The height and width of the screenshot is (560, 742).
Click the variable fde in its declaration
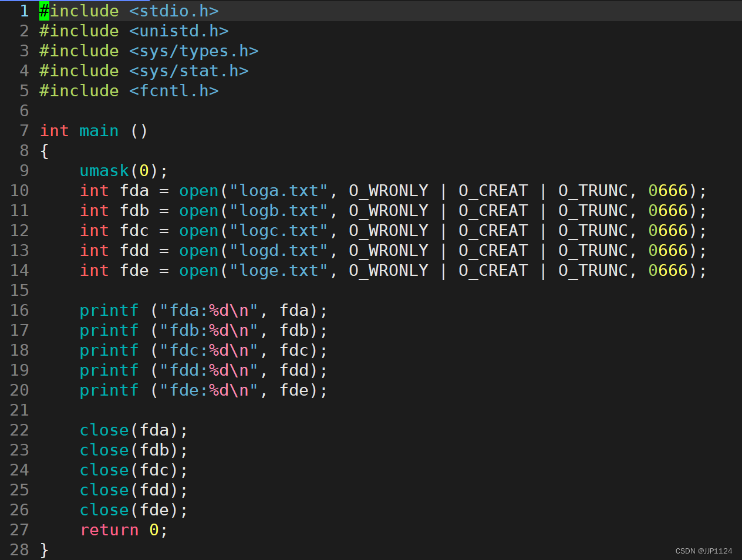pyautogui.click(x=134, y=271)
